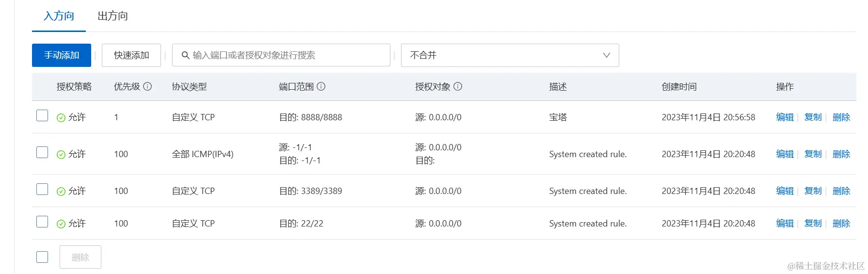
Task: Check the box for the 8888/8888 rule
Action: click(x=42, y=115)
